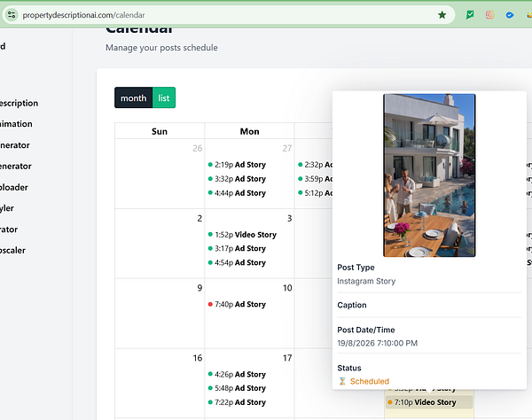Open the 7:10p Video Story event
532x420 pixels.
click(429, 402)
